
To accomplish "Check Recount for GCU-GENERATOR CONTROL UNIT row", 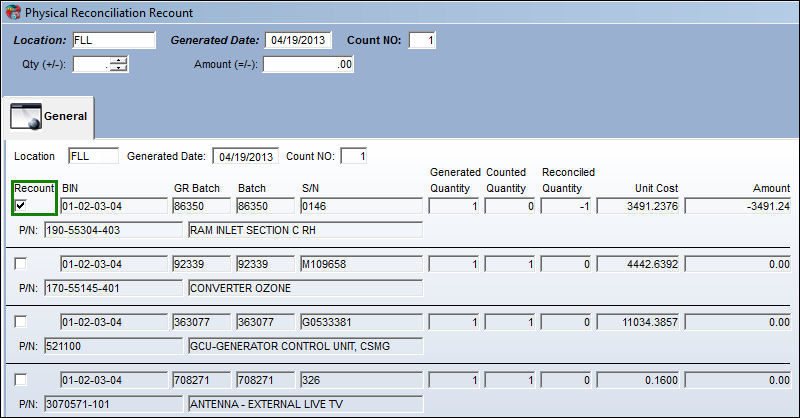I will coord(20,322).
